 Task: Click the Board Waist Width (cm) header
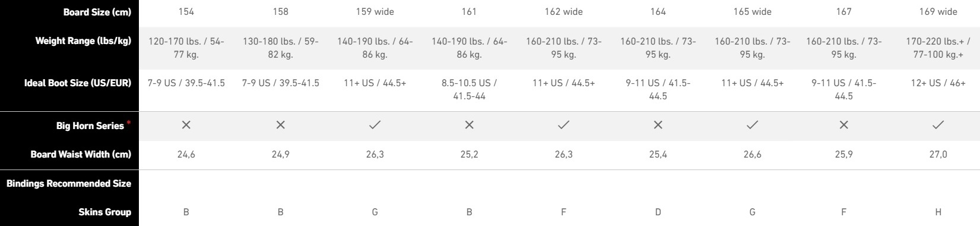click(81, 154)
